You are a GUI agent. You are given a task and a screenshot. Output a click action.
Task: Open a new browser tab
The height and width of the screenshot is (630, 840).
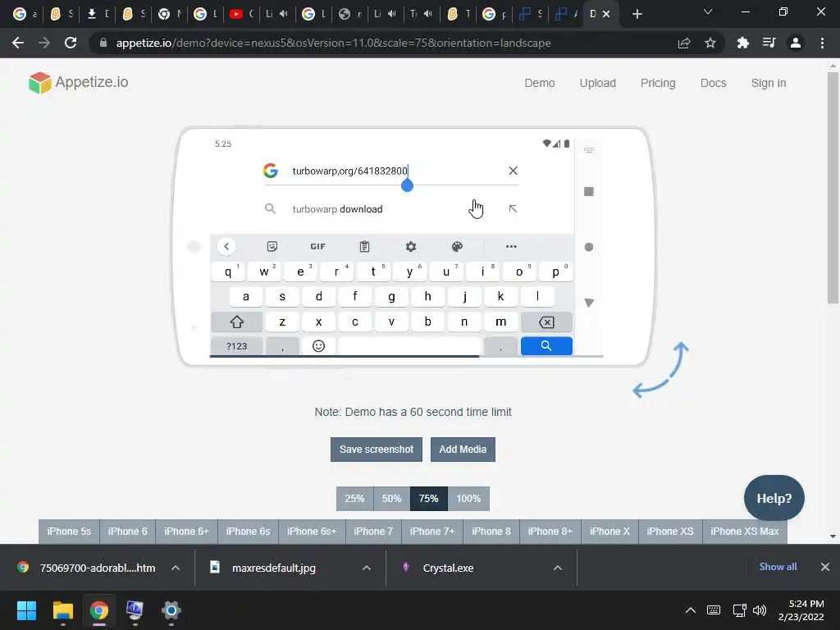pos(637,14)
